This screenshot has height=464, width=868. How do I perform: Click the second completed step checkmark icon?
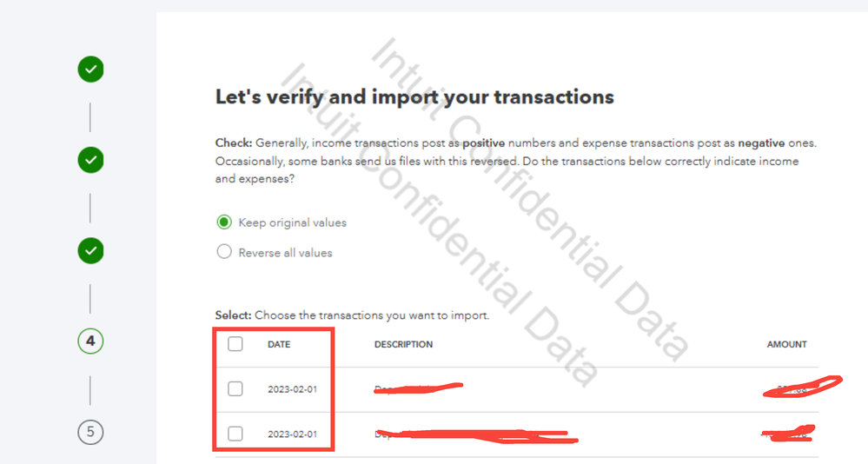click(x=90, y=160)
